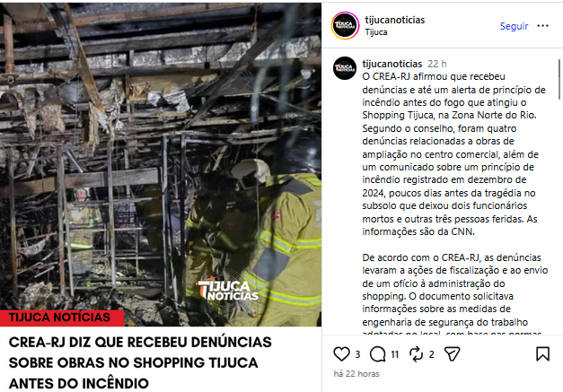563x392 pixels.
Task: Open the tijucanoticias username in the header
Action: (x=394, y=20)
